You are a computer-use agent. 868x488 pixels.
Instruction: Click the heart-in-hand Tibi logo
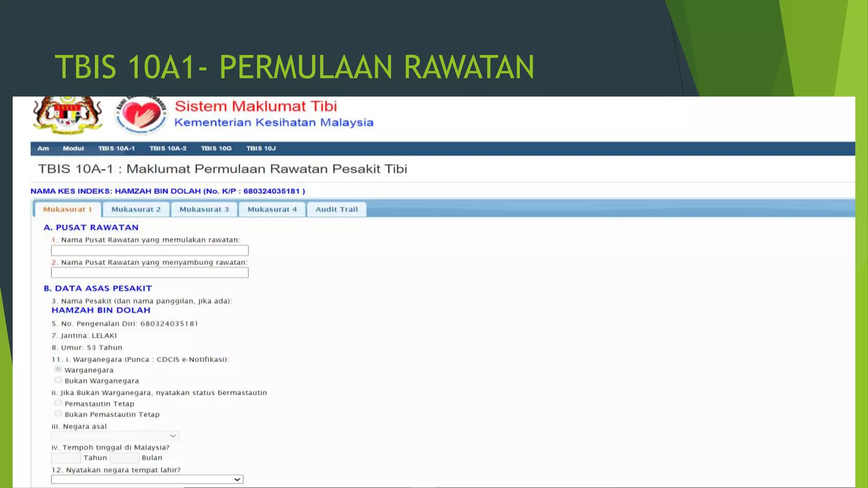tap(141, 115)
